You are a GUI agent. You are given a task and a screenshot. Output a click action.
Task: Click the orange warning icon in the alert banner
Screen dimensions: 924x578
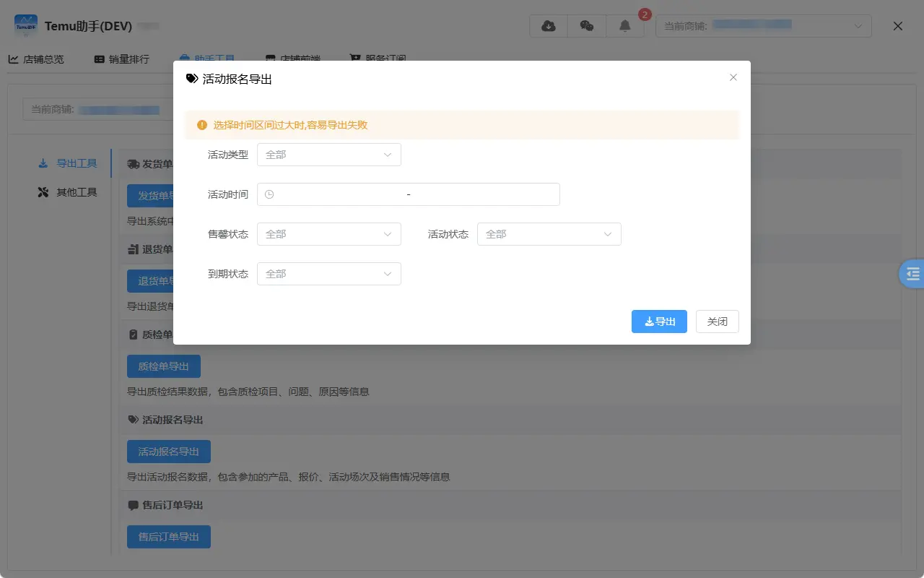click(x=202, y=124)
